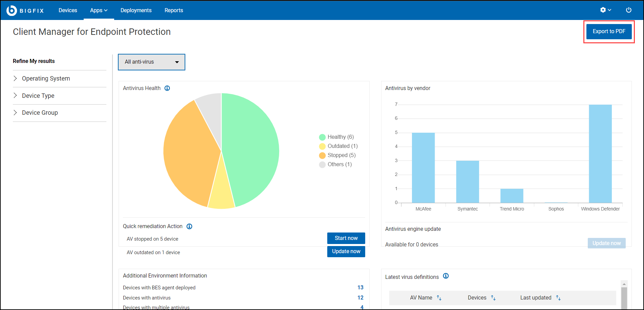The width and height of the screenshot is (644, 310).
Task: Sort by Last updated column arrows
Action: [x=558, y=298]
